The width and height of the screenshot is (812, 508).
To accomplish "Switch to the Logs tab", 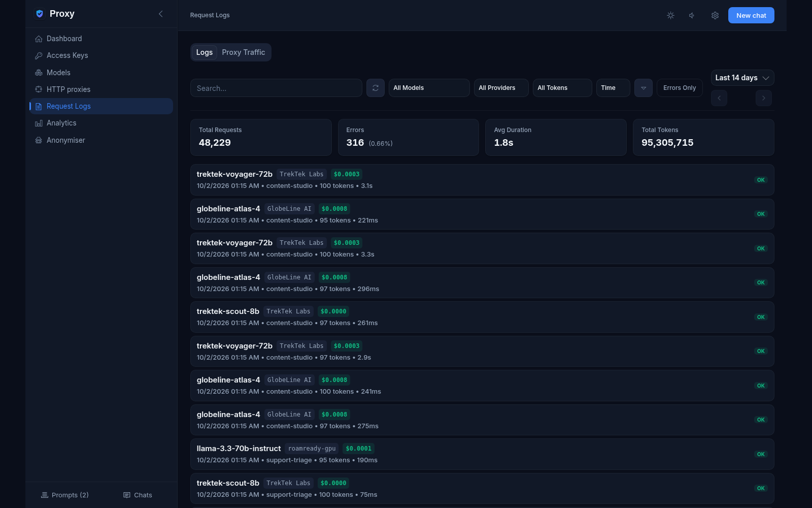I will click(205, 52).
